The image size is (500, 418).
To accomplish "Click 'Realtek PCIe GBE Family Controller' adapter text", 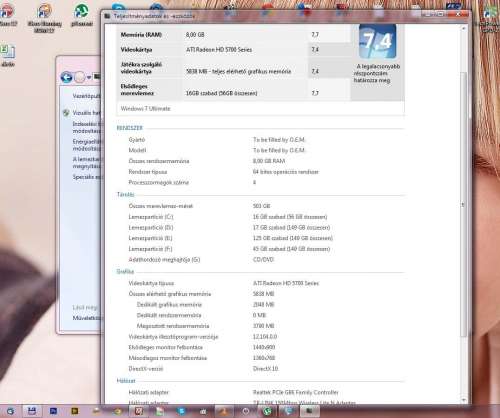I will [296, 392].
